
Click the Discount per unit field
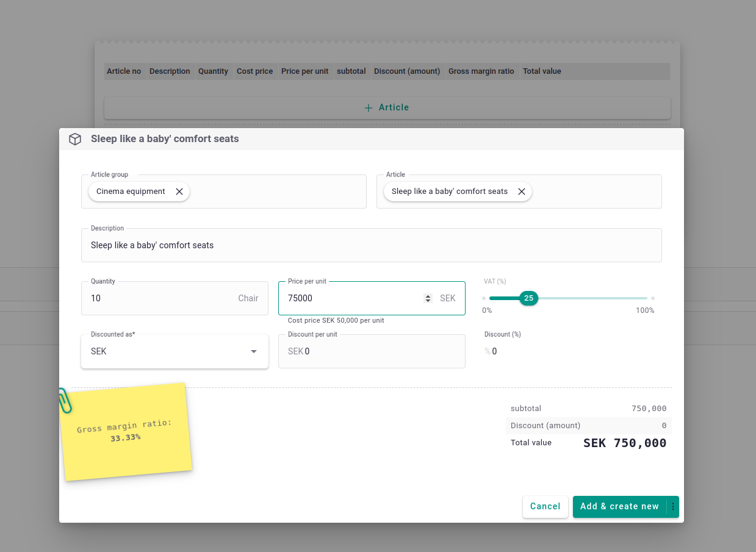(x=378, y=352)
